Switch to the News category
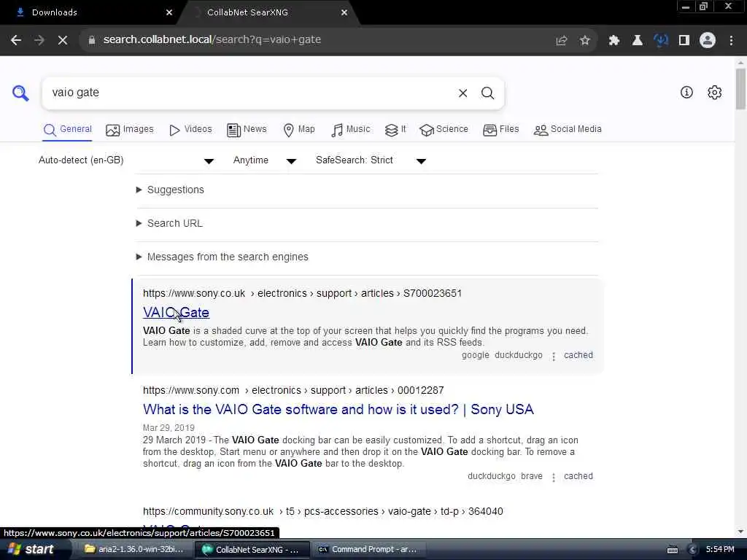 (247, 130)
